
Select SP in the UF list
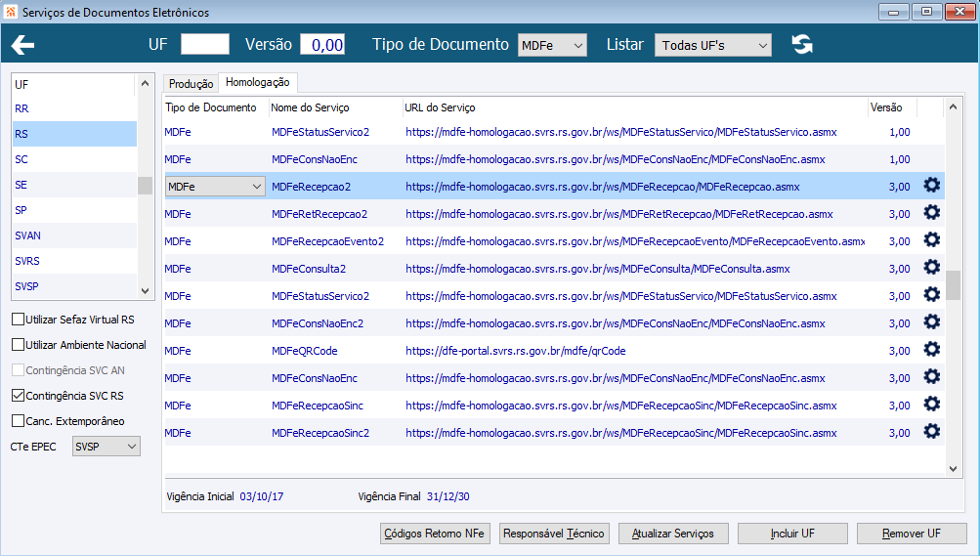(x=74, y=210)
